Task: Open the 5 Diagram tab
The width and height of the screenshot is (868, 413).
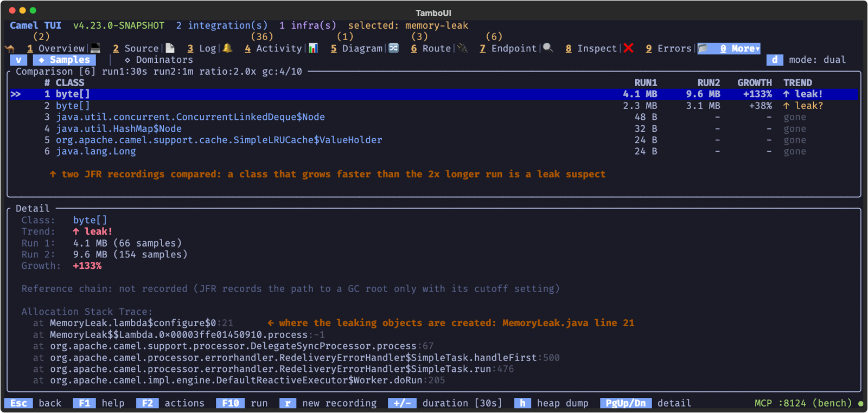Action: pos(356,48)
